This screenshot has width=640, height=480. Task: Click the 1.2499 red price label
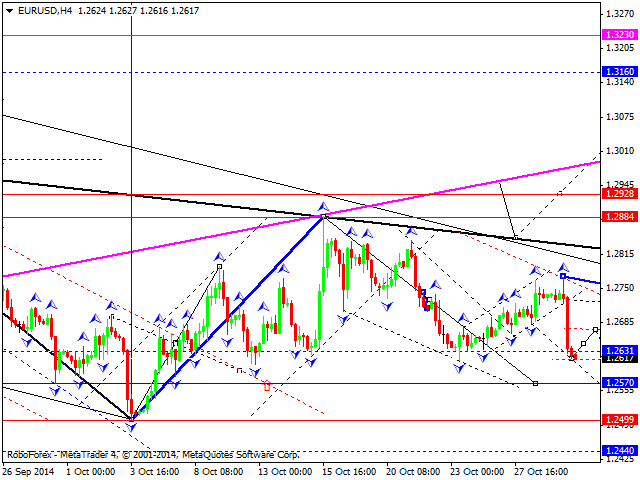(x=616, y=420)
